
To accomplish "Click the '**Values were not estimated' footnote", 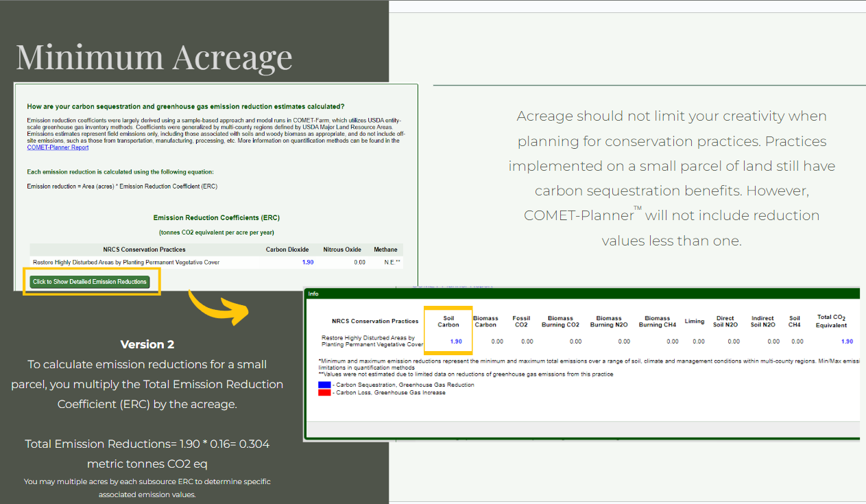I will tap(466, 374).
